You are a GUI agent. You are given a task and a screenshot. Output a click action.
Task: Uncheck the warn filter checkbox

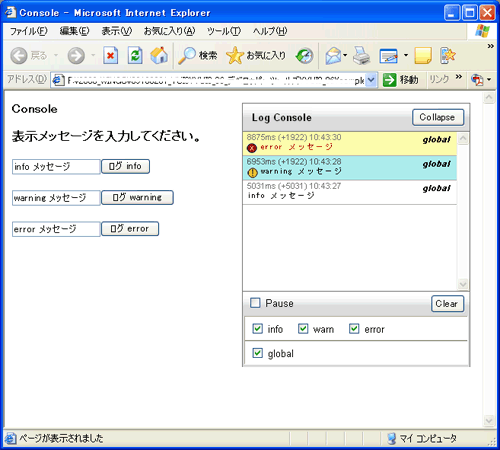(303, 329)
